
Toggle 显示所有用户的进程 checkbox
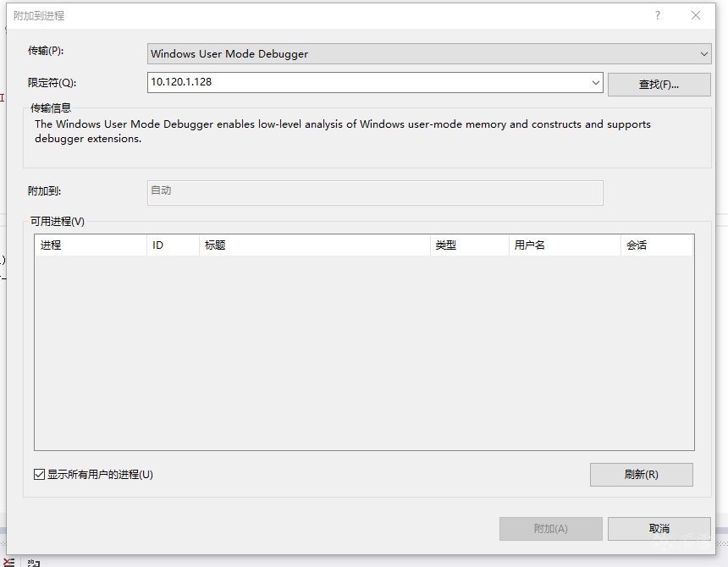click(x=40, y=474)
